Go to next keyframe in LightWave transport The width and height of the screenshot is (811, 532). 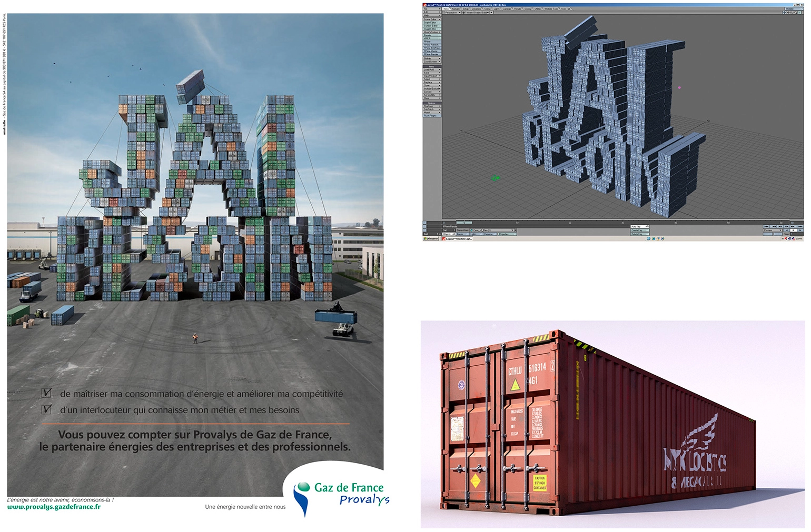point(794,226)
